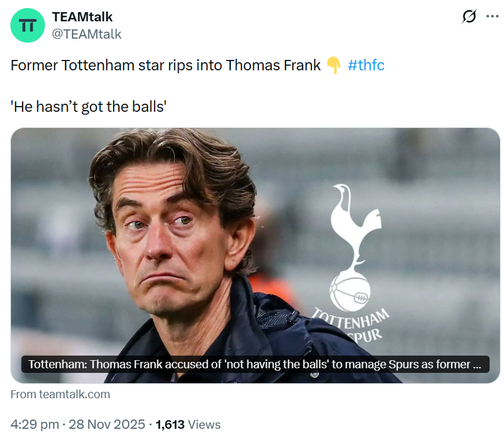Open the three-dot more options menu
The image size is (504, 438).
tap(492, 17)
